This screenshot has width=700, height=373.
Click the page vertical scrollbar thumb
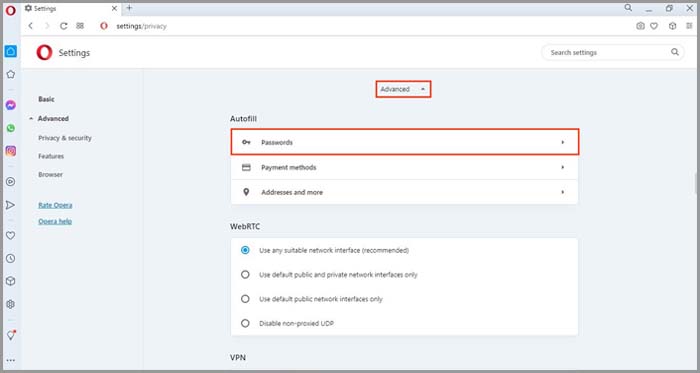[697, 182]
